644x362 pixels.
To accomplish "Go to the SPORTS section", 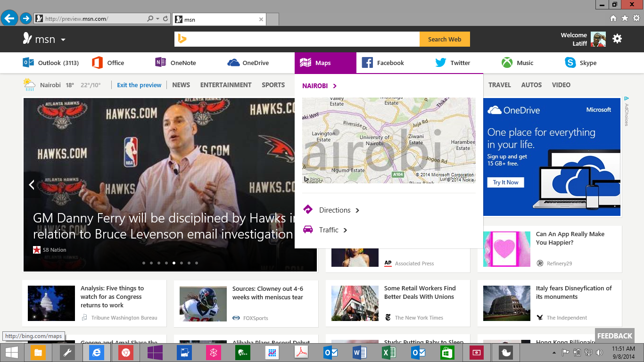I will tap(273, 85).
